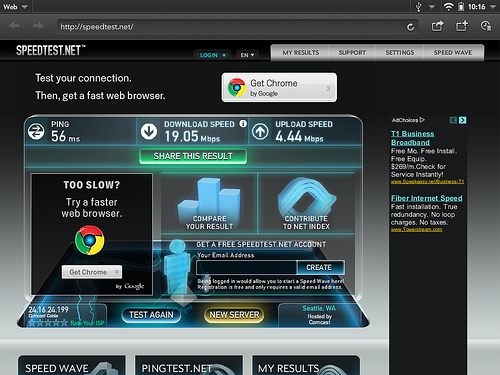
Task: Open T1 Business Broadband ad link
Action: pyautogui.click(x=413, y=138)
